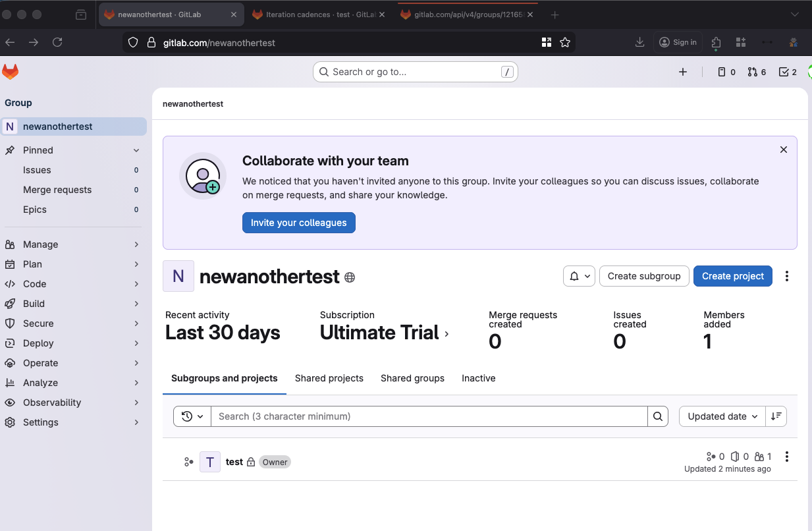Screen dimensions: 812x531
Task: Open the test project actions menu
Action: tap(787, 457)
